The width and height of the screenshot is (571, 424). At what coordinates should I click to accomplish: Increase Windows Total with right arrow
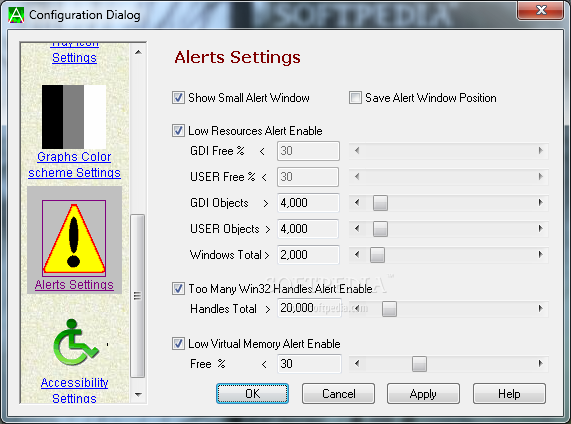point(540,254)
